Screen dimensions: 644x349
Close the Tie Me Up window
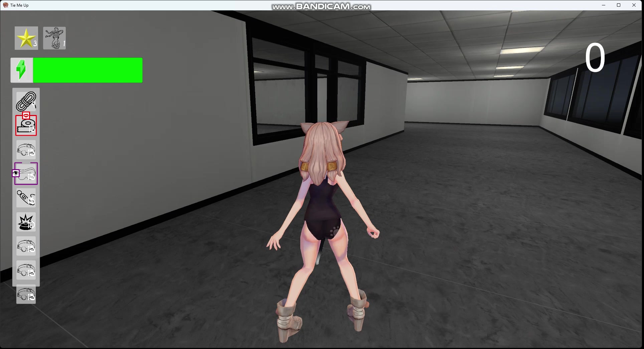point(634,5)
